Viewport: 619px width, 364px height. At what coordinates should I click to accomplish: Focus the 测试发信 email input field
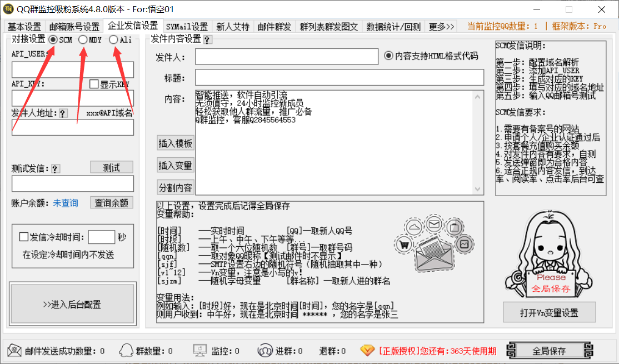[x=73, y=183]
